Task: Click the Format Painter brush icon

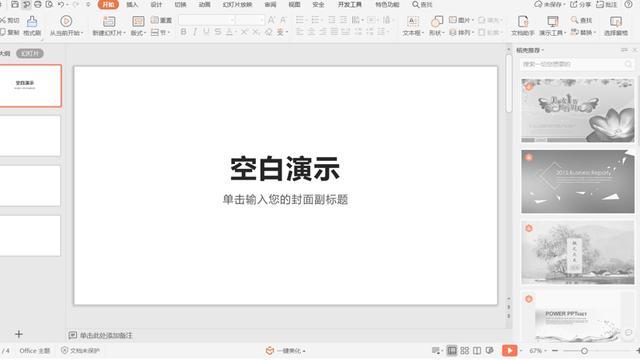Action: (x=32, y=21)
